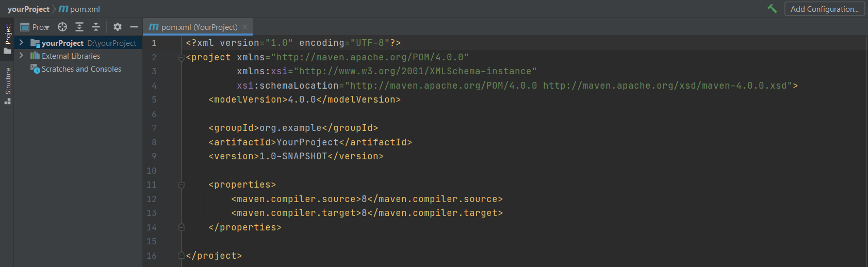Click the Collapse All icon in the project toolbar

tap(96, 27)
